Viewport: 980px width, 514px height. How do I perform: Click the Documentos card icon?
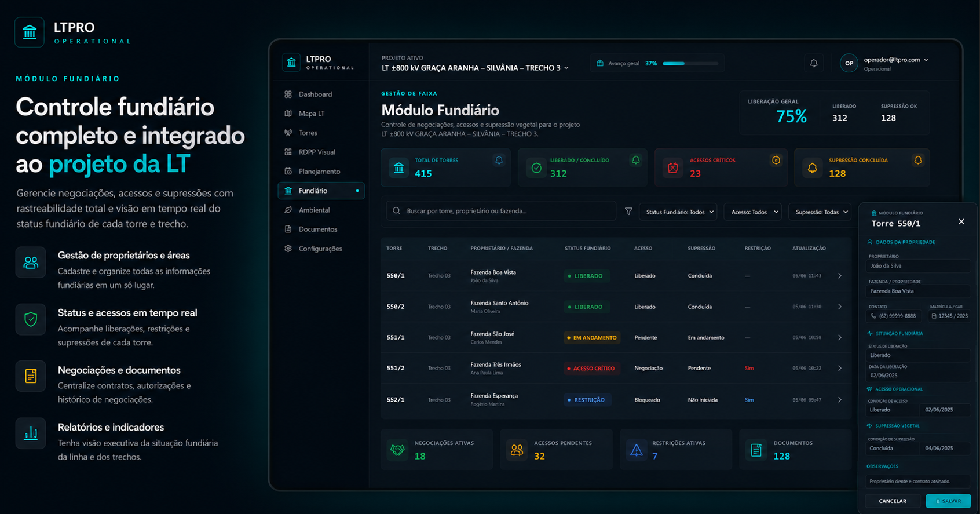[756, 450]
